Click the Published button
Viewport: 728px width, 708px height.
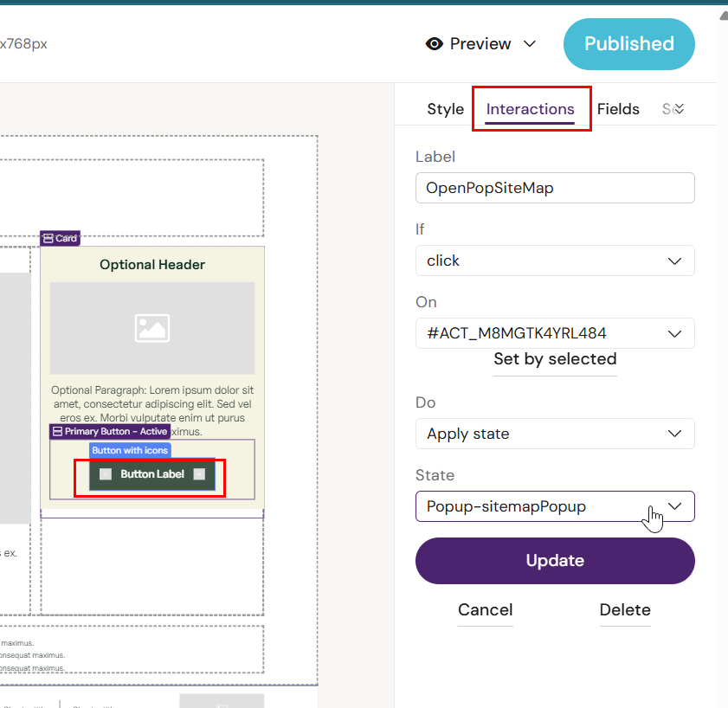click(628, 44)
